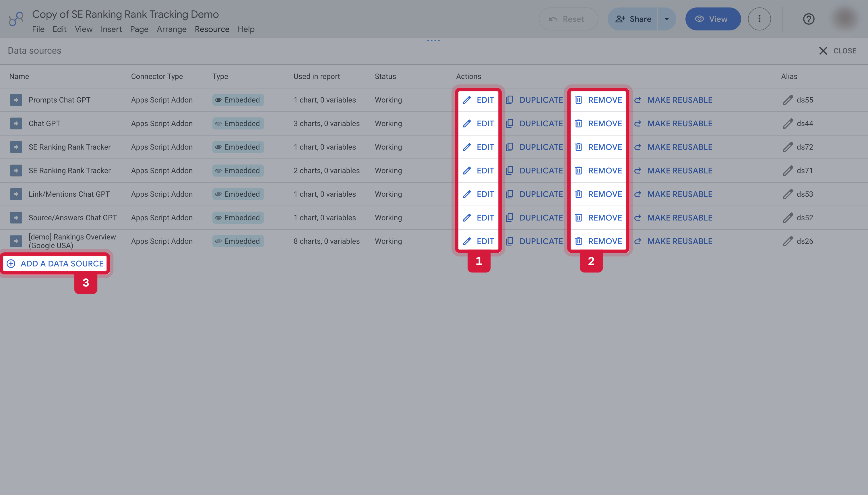Edit alias ds52 with the pencil icon

[x=788, y=218]
